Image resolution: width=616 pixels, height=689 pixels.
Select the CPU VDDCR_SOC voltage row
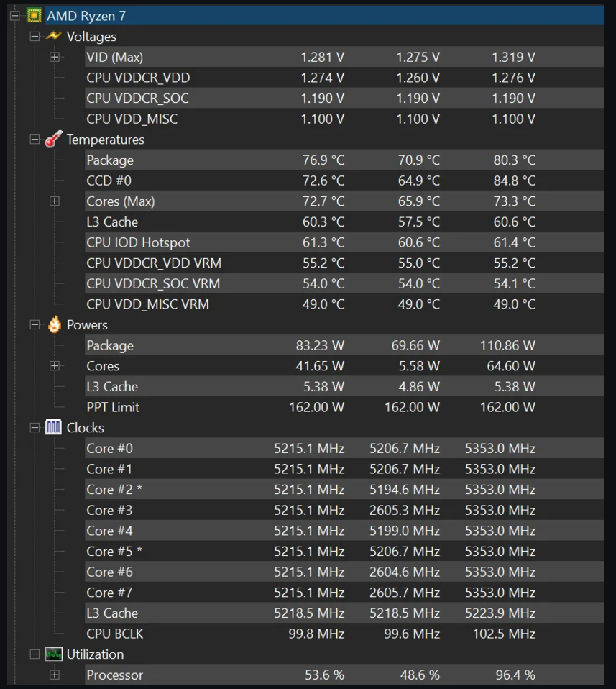tap(344, 98)
